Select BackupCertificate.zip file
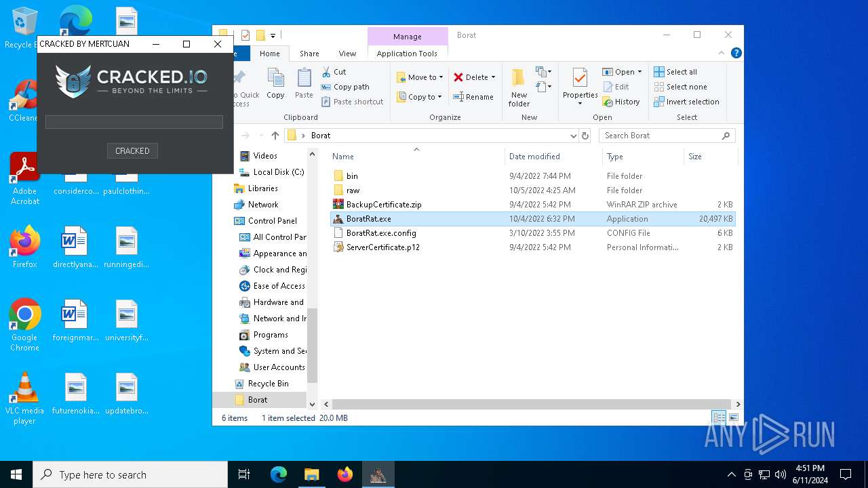 pyautogui.click(x=532, y=205)
